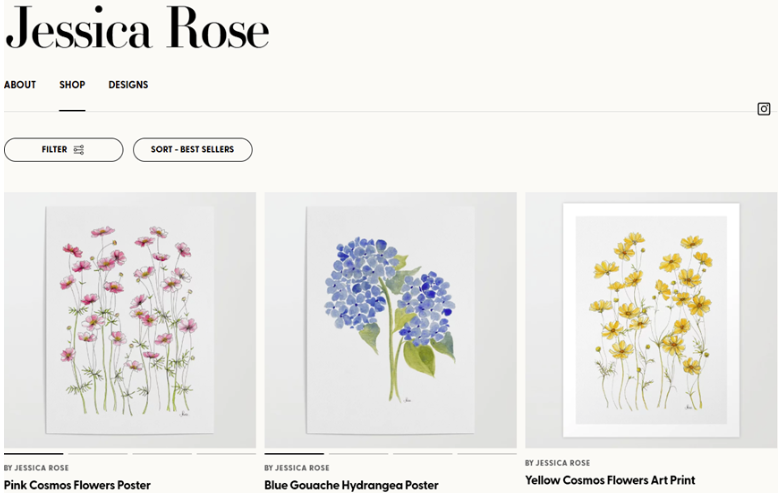779x493 pixels.
Task: Click the Yellow Cosmos Flowers Art Print title
Action: coord(610,480)
